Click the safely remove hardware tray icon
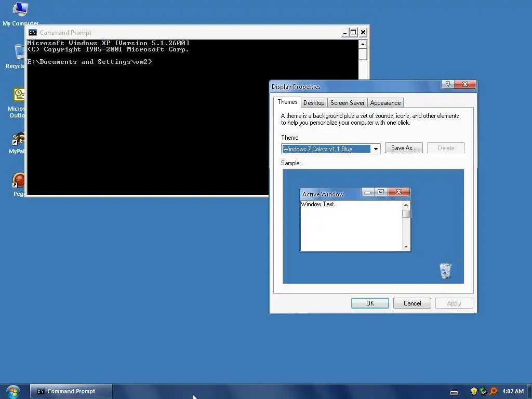This screenshot has height=399, width=532. pos(484,391)
